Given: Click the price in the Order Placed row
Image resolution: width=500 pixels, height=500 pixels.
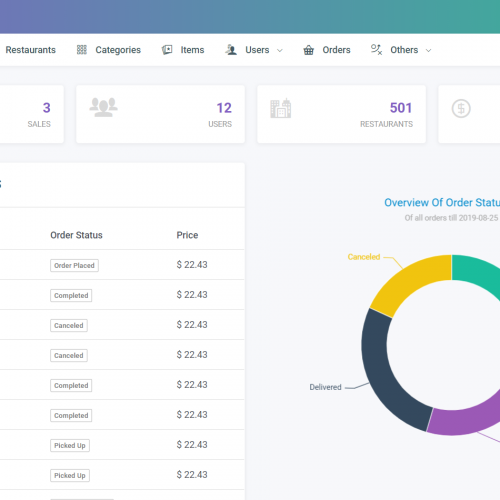Looking at the screenshot, I should [x=192, y=265].
